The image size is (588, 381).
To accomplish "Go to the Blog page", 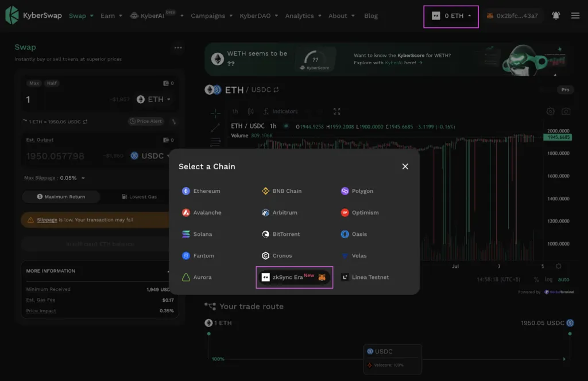I will pos(370,15).
